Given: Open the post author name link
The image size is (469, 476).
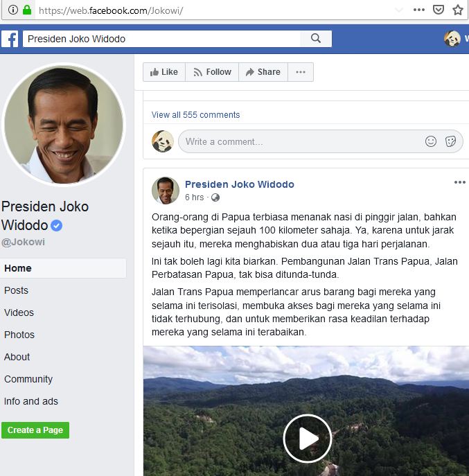Looking at the screenshot, I should click(x=240, y=184).
